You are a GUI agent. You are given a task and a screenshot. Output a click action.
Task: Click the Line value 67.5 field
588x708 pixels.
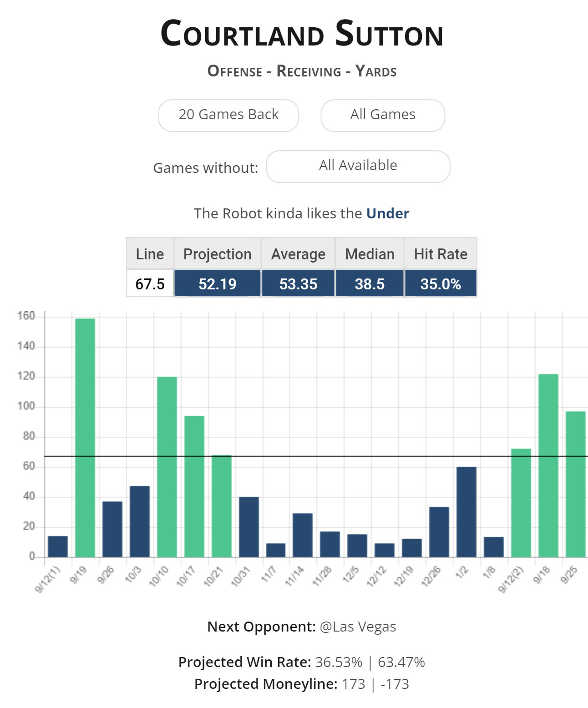pyautogui.click(x=150, y=284)
